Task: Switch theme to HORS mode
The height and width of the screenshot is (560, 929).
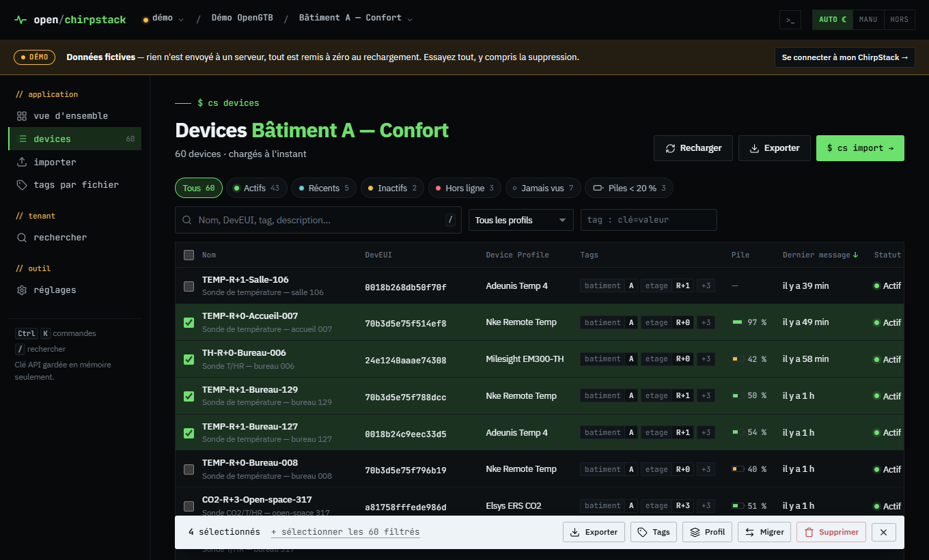Action: tap(899, 20)
